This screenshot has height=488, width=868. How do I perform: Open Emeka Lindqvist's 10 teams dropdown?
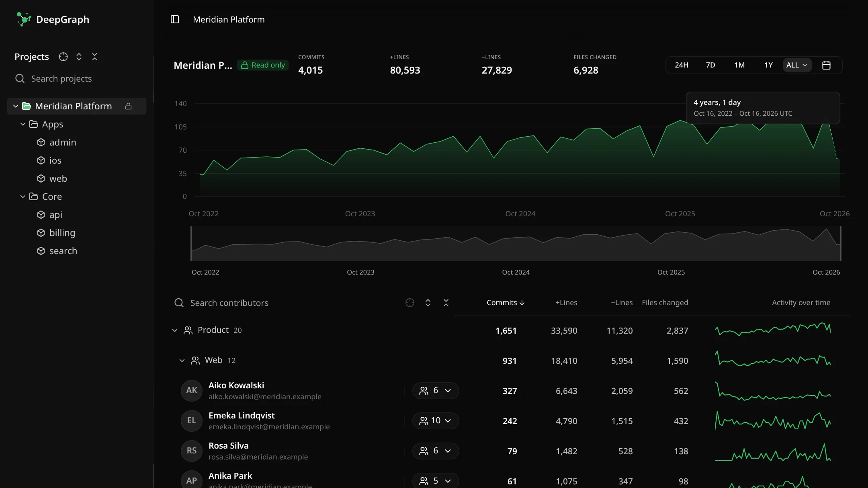point(436,421)
